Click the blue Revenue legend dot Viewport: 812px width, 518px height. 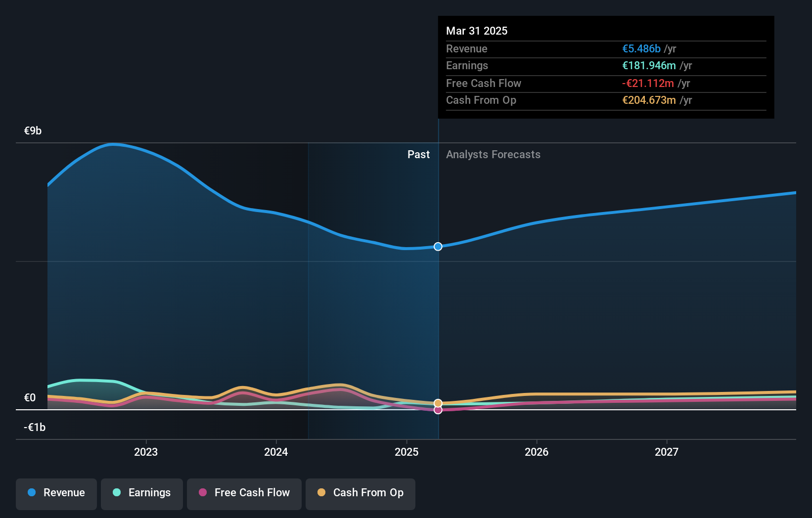tap(31, 493)
